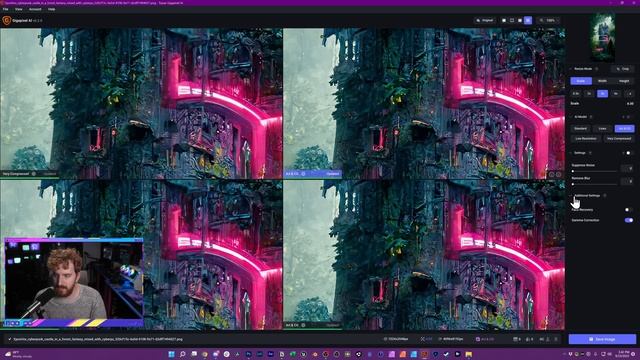Open Windows taskbar search

182,354
